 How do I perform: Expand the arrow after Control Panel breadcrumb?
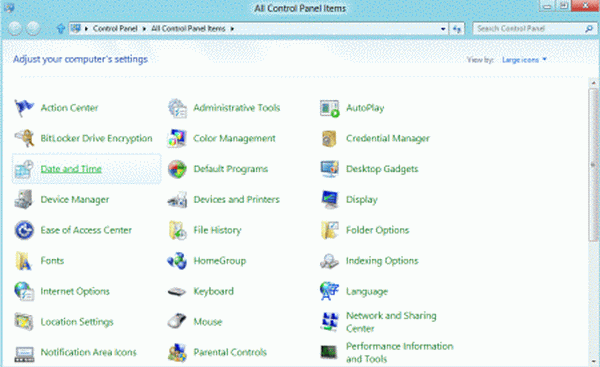tap(144, 29)
